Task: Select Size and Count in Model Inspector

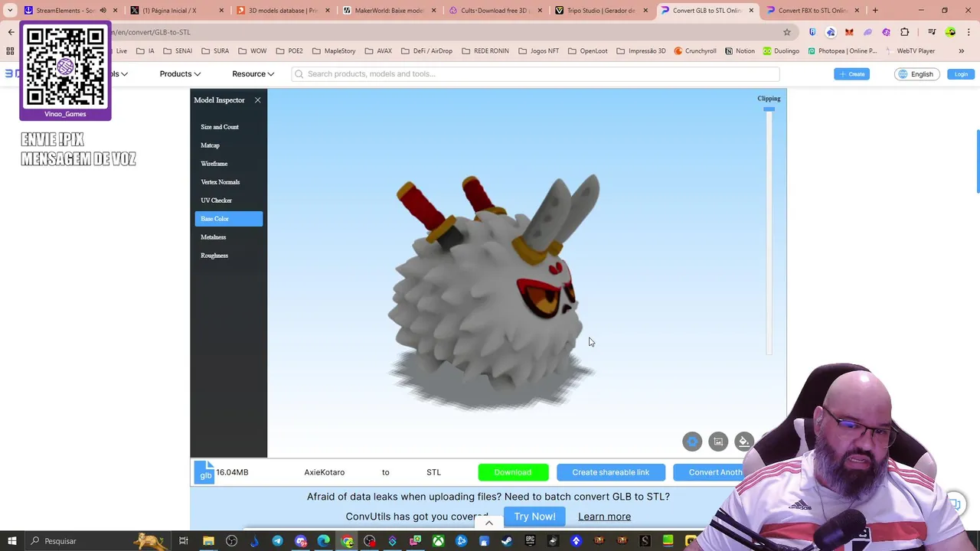Action: point(220,127)
